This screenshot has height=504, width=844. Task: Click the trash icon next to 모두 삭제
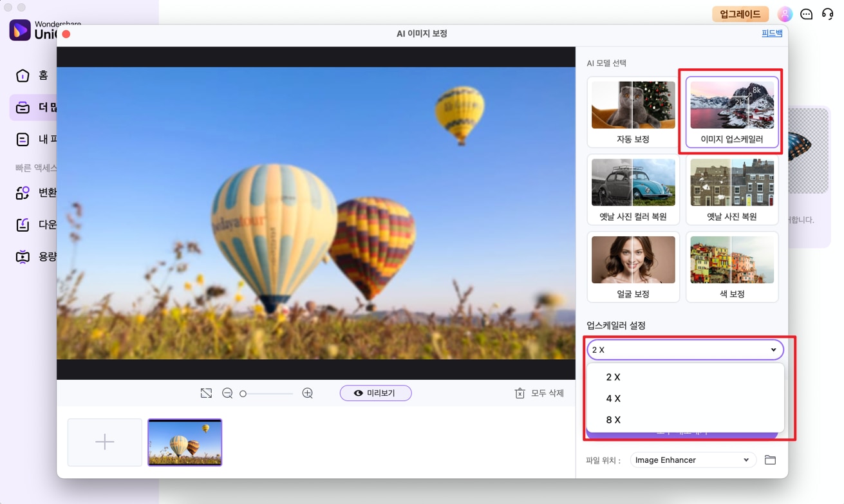click(520, 393)
